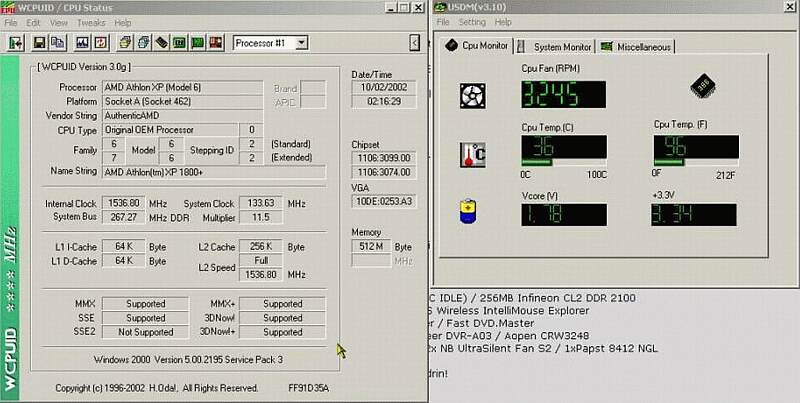Click the Cpu Temp (C) progress bar
Viewport: 800px width, 403px height.
564,163
